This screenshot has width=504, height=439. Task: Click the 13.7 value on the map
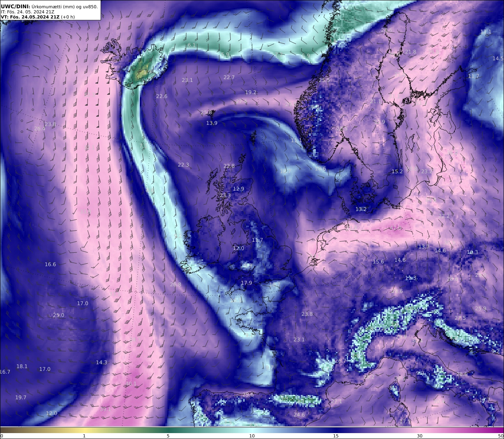point(424,247)
